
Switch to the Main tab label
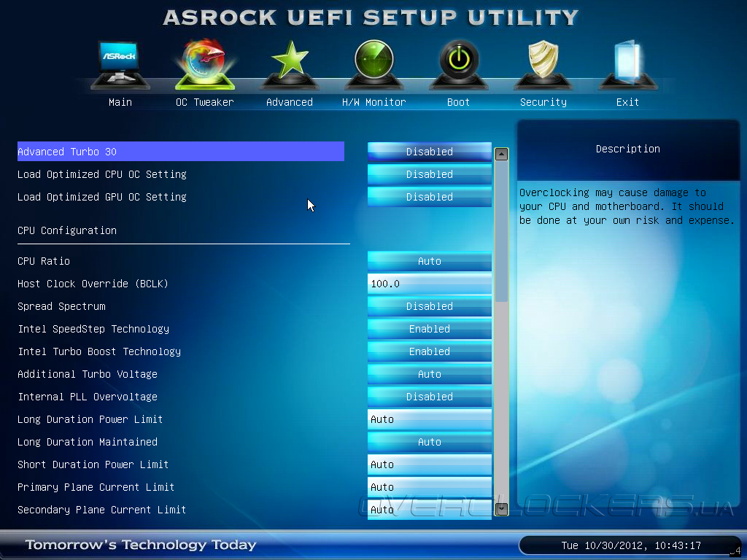(x=120, y=102)
